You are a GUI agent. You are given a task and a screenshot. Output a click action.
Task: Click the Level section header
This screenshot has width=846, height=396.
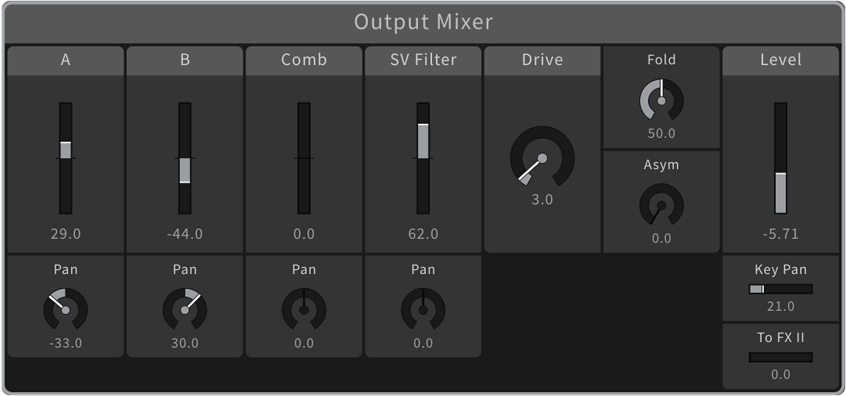point(780,60)
